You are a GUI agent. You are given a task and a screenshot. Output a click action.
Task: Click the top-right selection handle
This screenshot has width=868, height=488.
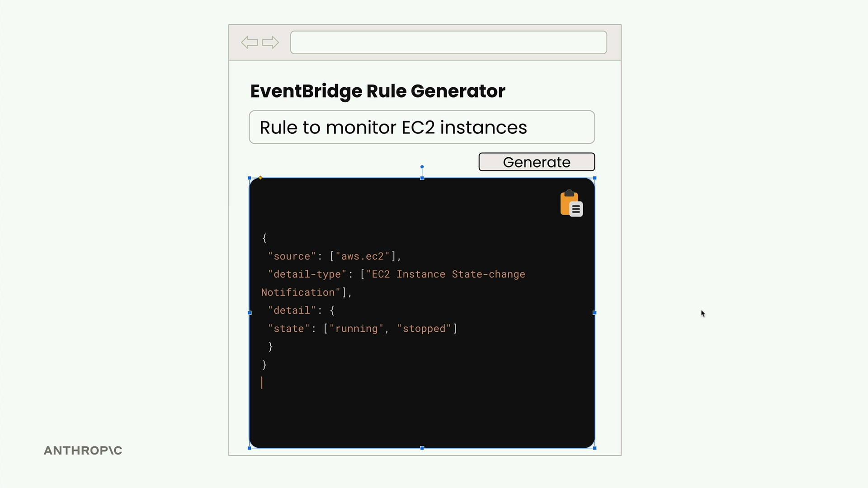594,178
